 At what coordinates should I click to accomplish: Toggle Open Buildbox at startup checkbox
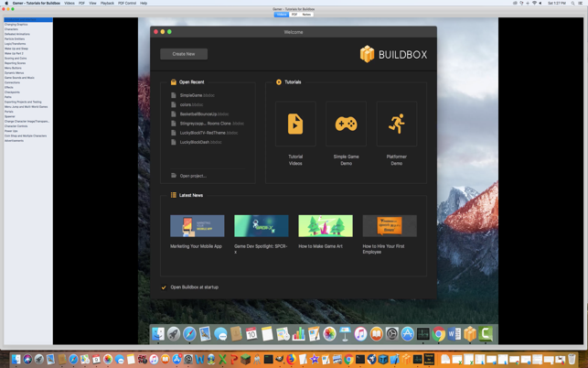[x=164, y=287]
